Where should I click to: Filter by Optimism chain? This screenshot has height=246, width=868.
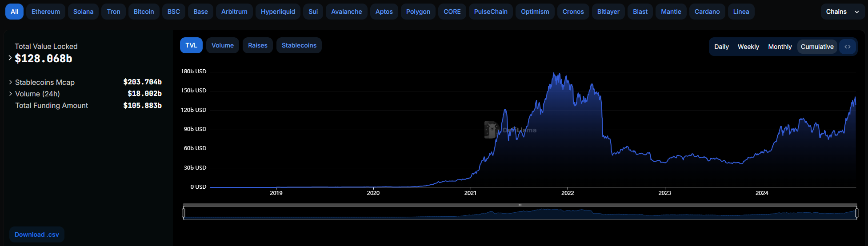535,12
